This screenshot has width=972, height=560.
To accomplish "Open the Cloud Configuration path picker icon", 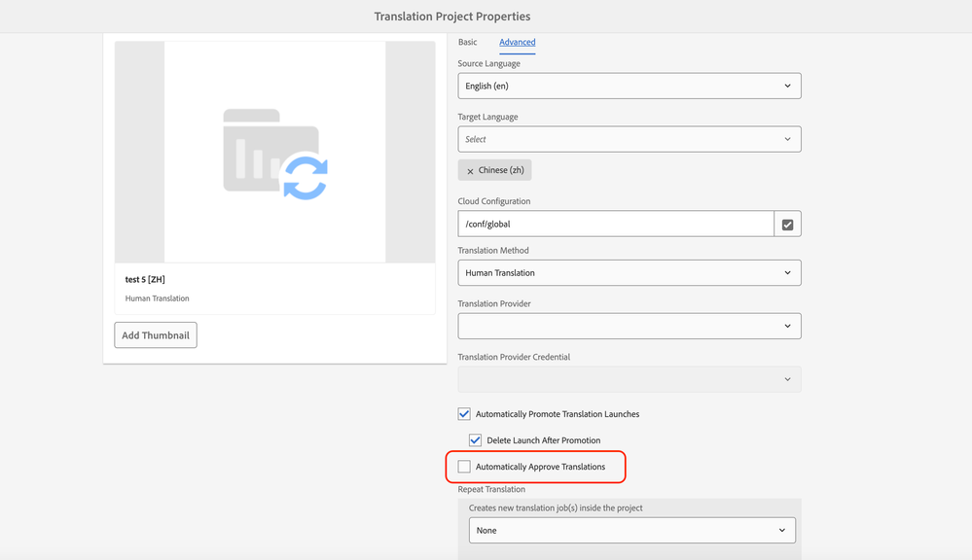I will pyautogui.click(x=787, y=225).
